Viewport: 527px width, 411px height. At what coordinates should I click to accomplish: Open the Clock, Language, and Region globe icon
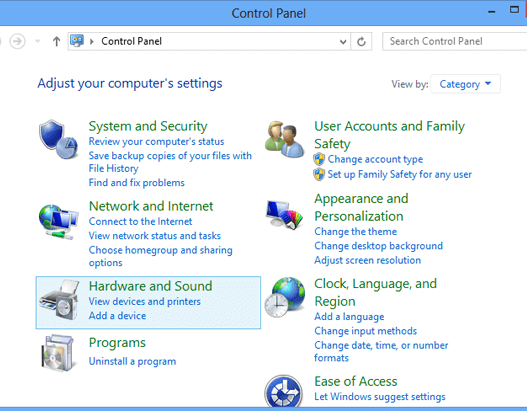pos(285,298)
